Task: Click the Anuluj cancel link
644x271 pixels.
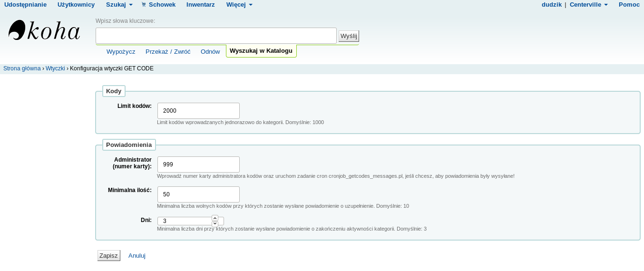Action: point(137,255)
